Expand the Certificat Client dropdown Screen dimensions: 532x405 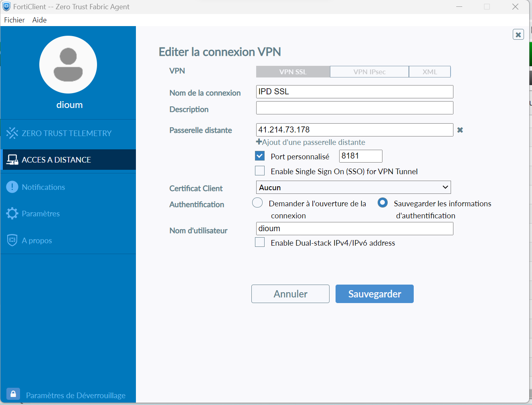tap(353, 187)
